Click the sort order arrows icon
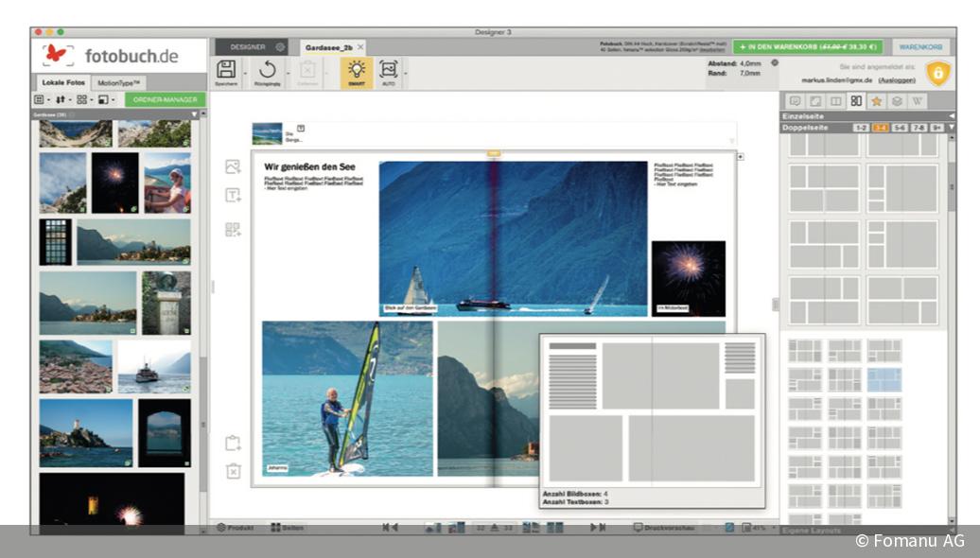Image resolution: width=980 pixels, height=558 pixels. coord(61,99)
